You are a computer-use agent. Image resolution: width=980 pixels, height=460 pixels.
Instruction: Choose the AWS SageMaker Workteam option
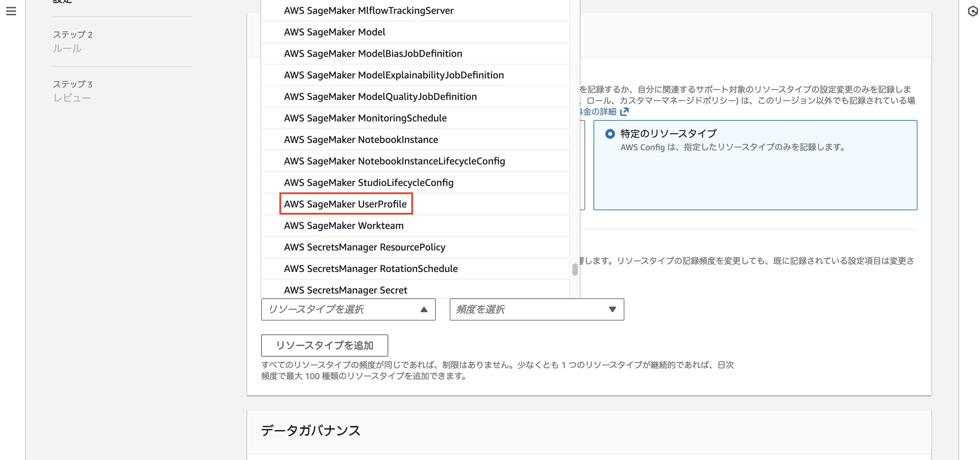coord(343,225)
